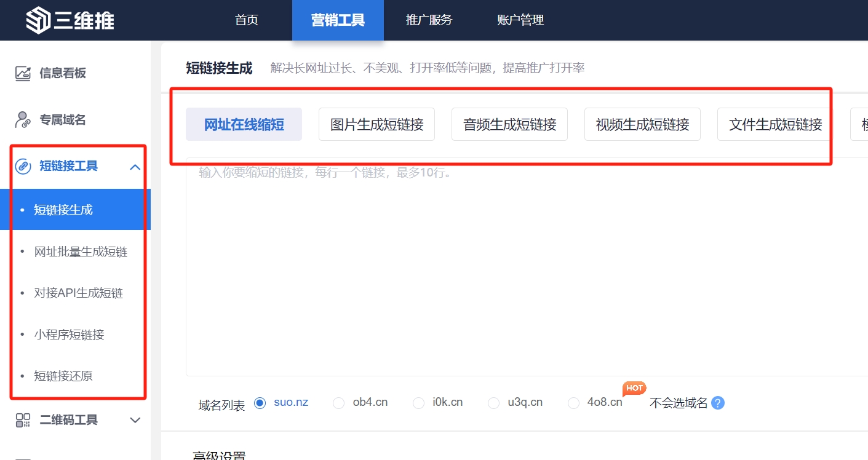Click the 短链接工具 link icon

tap(23, 166)
